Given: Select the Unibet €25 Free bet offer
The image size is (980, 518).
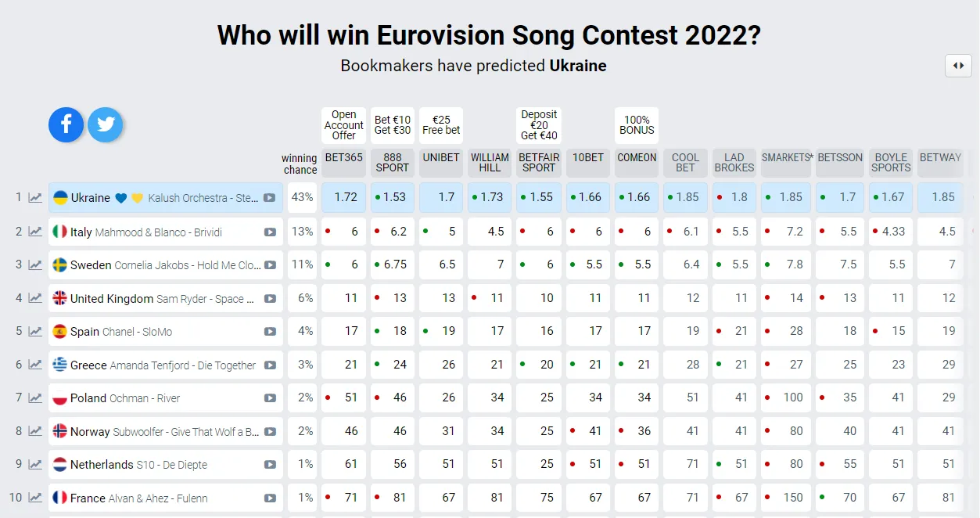Looking at the screenshot, I should 441,125.
